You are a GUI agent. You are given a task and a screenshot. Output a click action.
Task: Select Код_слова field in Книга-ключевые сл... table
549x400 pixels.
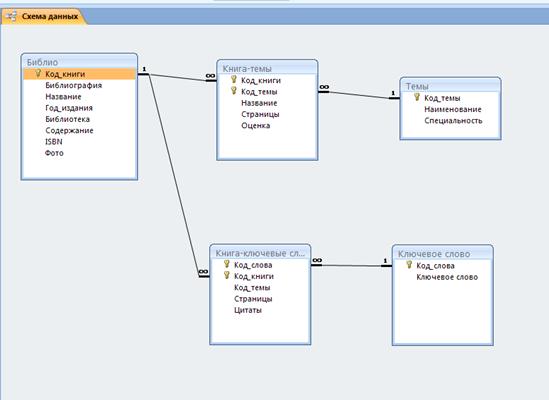pos(253,265)
